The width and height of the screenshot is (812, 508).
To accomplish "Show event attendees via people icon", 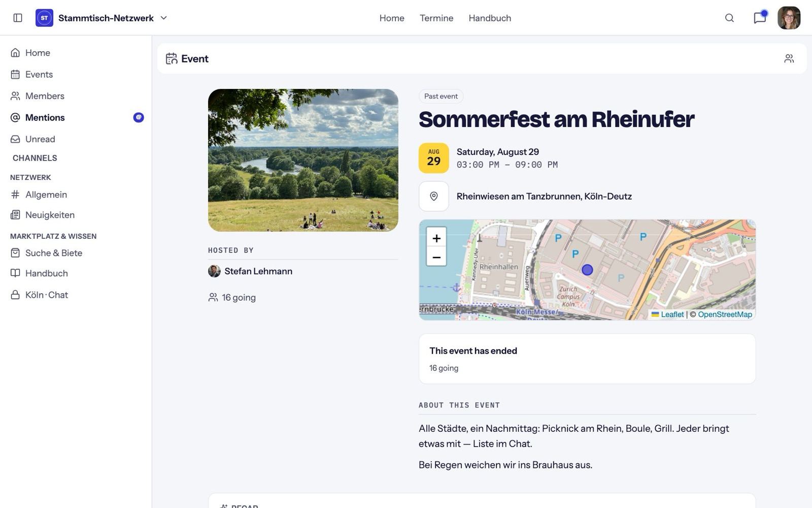I will pyautogui.click(x=789, y=58).
